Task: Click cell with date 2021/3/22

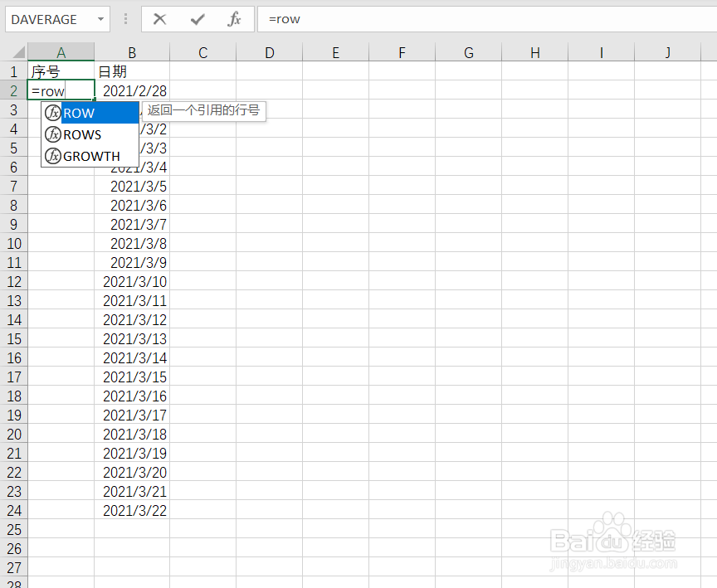Action: point(132,510)
